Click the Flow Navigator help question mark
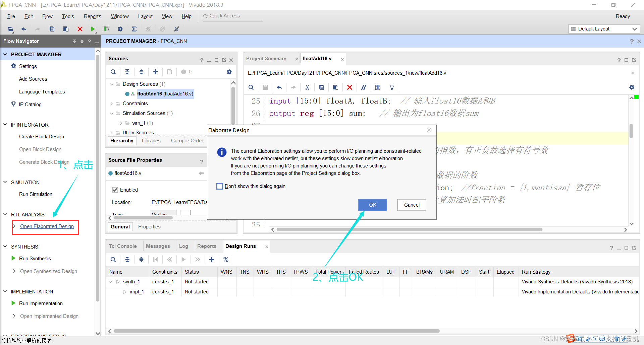The height and width of the screenshot is (345, 644). (x=89, y=42)
